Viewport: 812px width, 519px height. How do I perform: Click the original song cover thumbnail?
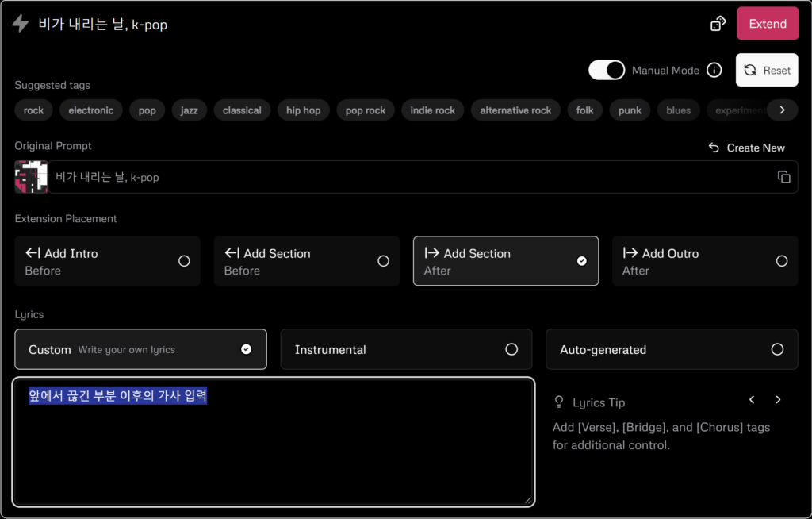click(x=31, y=177)
